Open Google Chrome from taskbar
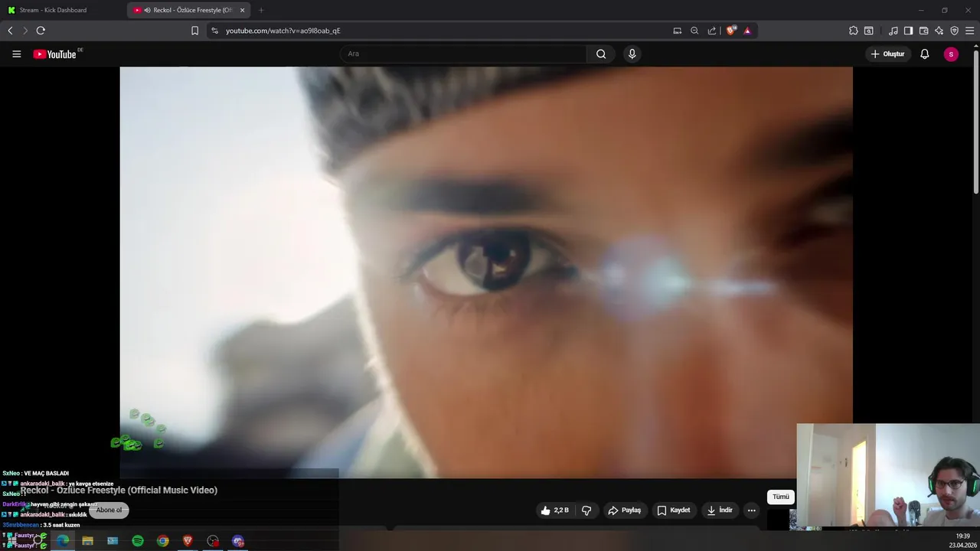The image size is (980, 551). (x=163, y=541)
